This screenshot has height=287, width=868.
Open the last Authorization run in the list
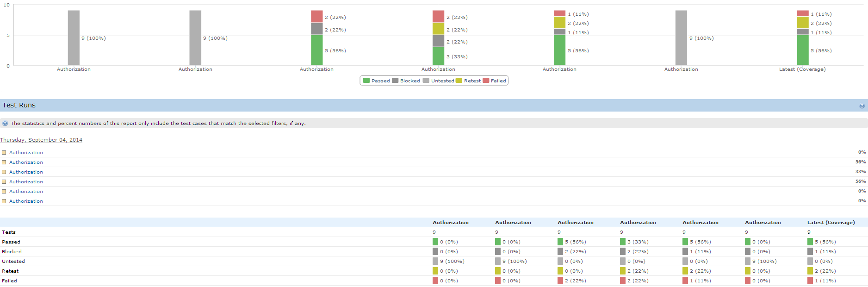(26, 201)
